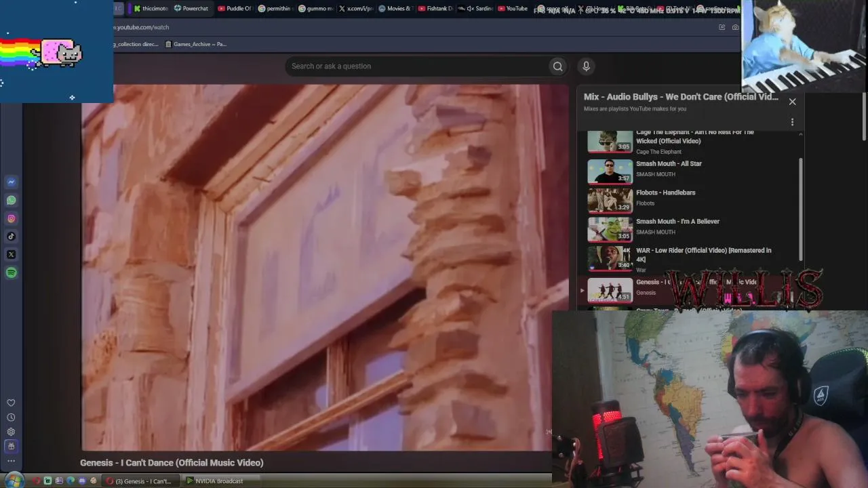Switch to the Genesis Opera taskbar window

[x=140, y=481]
